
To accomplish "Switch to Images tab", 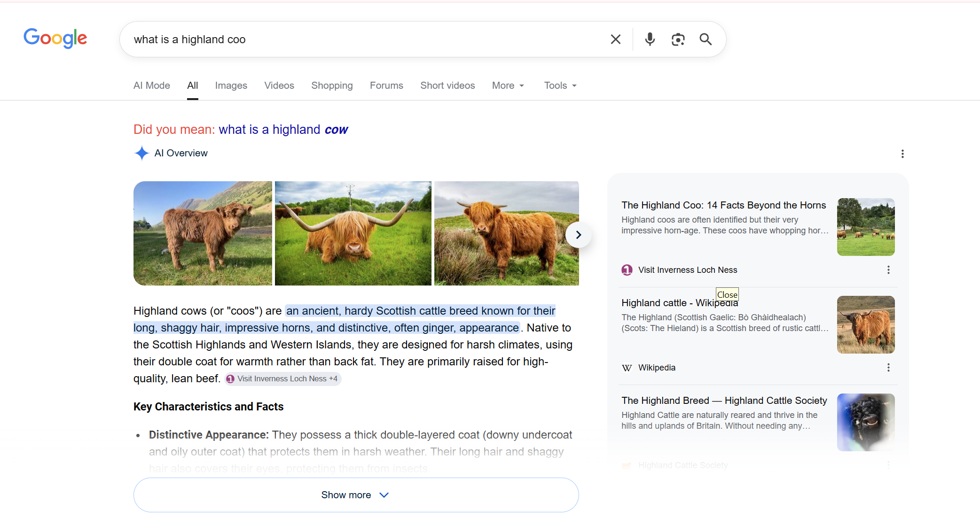I will click(231, 85).
